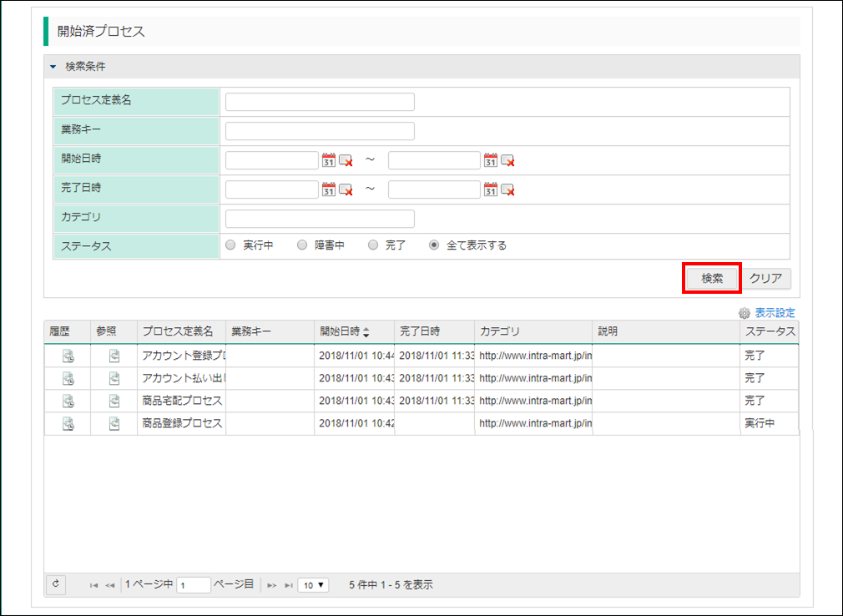Image resolution: width=843 pixels, height=616 pixels.
Task: Click the クリア button
Action: pyautogui.click(x=765, y=279)
